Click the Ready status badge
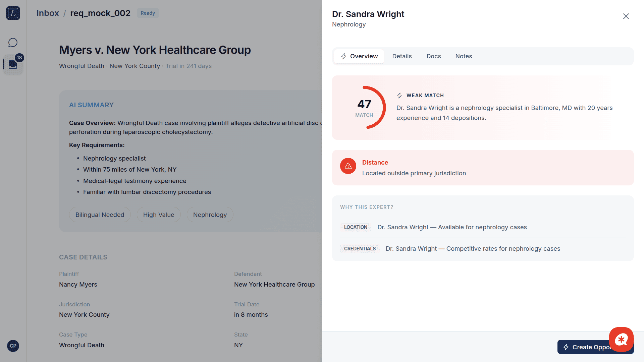 [x=148, y=13]
